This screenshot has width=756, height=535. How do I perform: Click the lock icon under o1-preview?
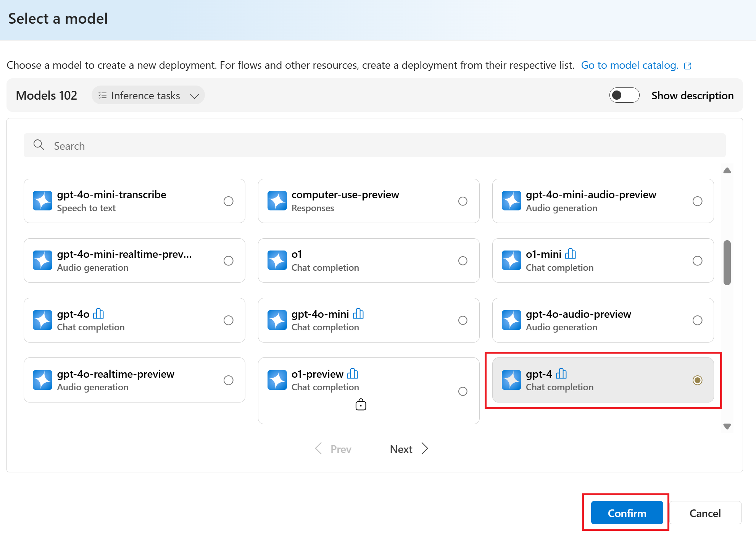[361, 404]
